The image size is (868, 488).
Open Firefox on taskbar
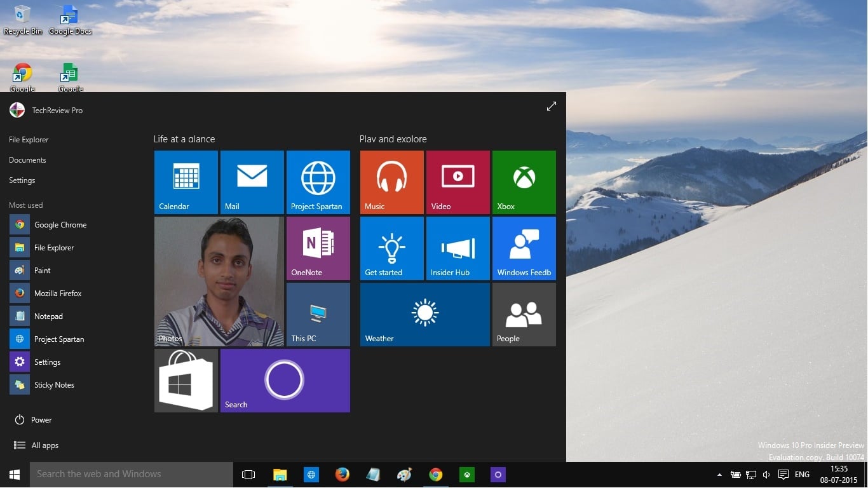click(x=342, y=475)
